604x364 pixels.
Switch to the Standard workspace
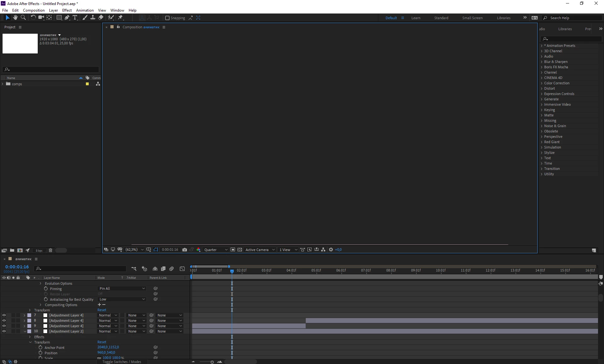441,18
